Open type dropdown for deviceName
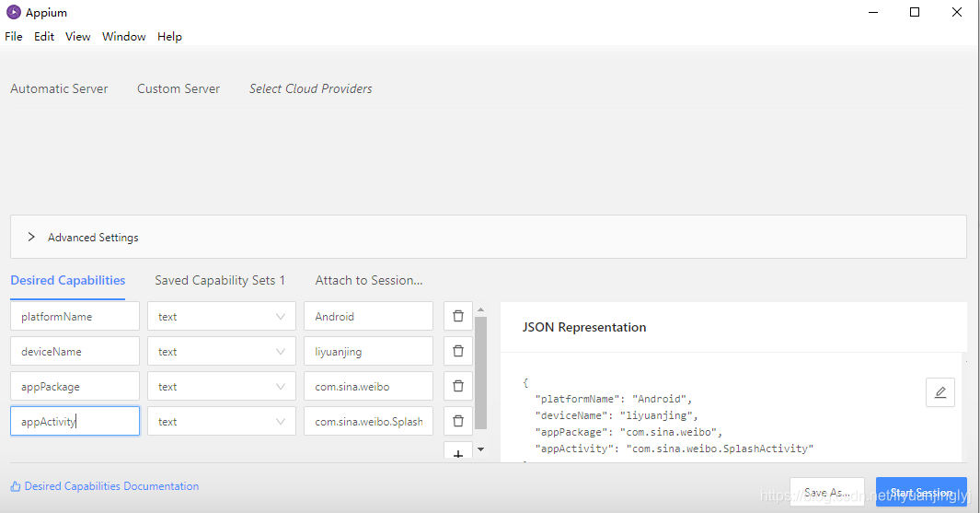The image size is (980, 513). (222, 351)
